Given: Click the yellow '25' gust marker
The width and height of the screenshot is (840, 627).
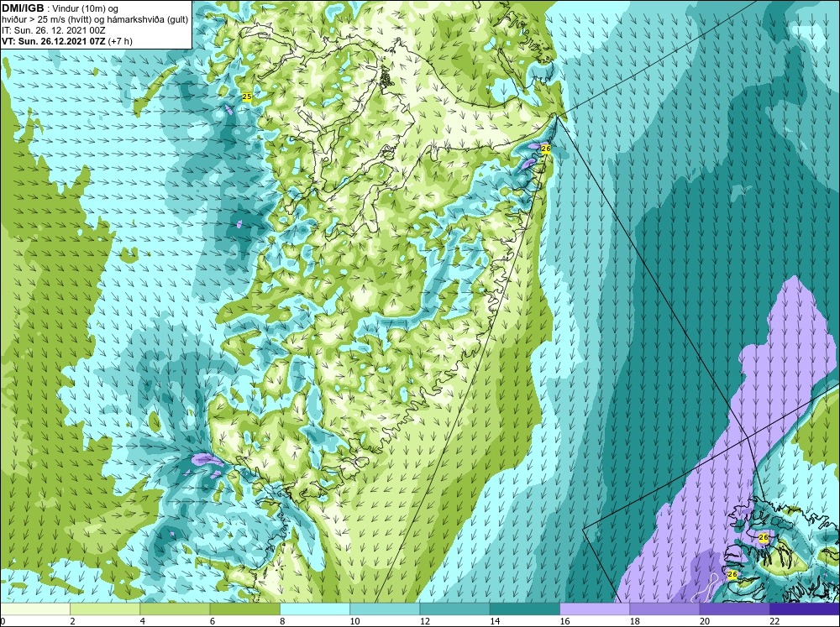Looking at the screenshot, I should click(247, 97).
